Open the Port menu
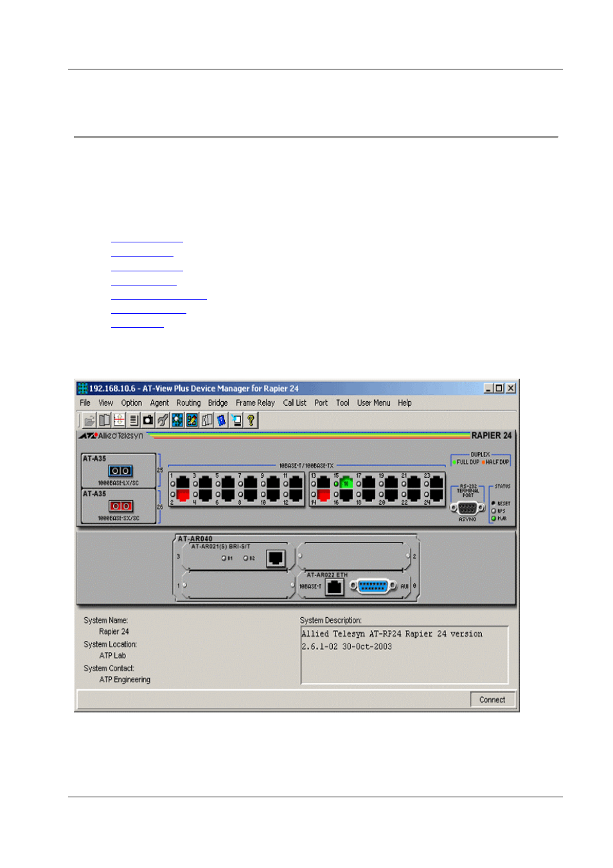The image size is (613, 868). click(x=321, y=403)
